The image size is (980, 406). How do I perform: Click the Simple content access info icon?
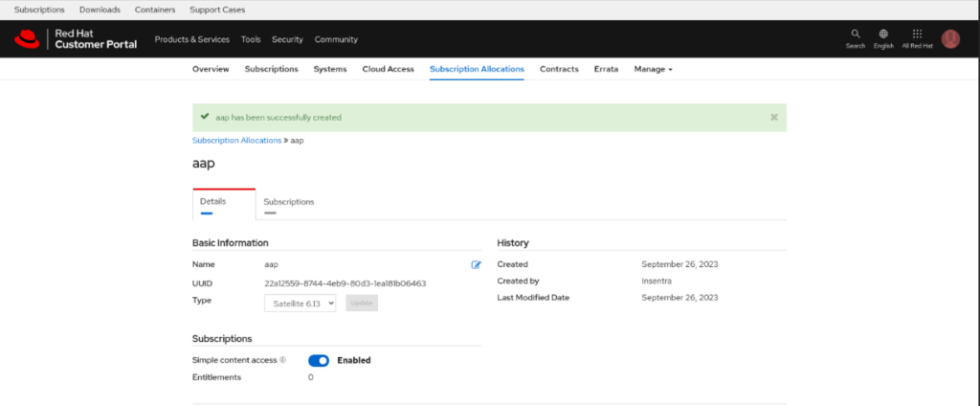(x=283, y=360)
